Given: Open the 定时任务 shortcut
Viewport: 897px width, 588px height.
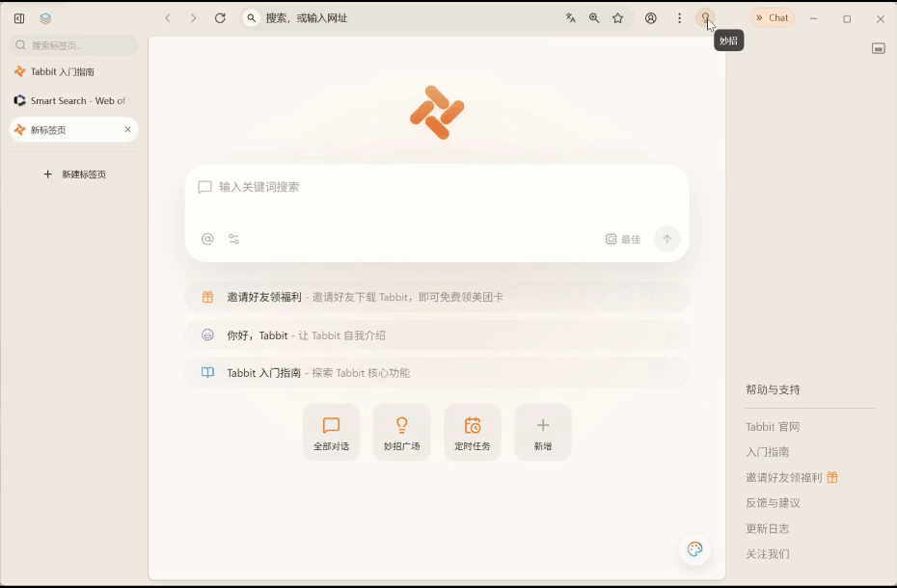Looking at the screenshot, I should click(472, 433).
